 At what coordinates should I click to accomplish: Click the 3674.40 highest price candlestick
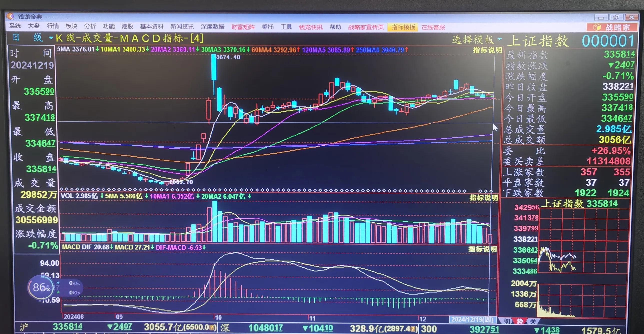click(x=214, y=67)
